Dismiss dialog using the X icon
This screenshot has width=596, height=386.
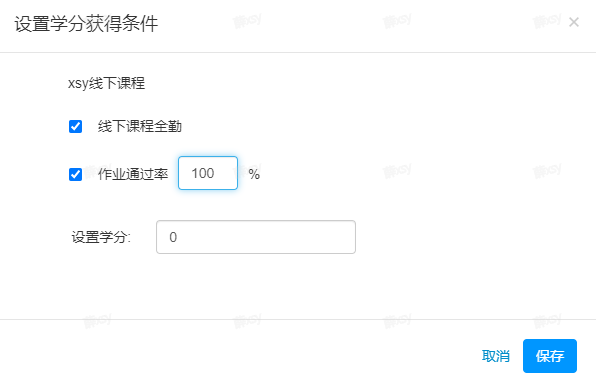[x=574, y=22]
